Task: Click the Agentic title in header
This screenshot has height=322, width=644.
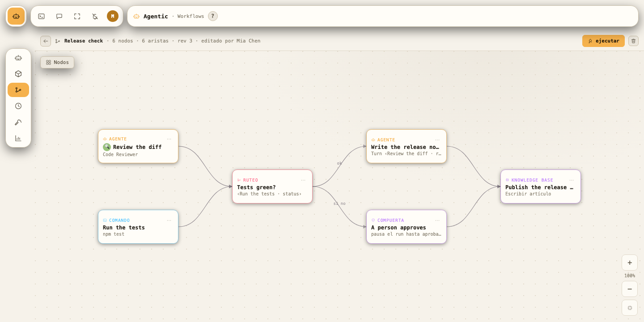Action: point(156,16)
